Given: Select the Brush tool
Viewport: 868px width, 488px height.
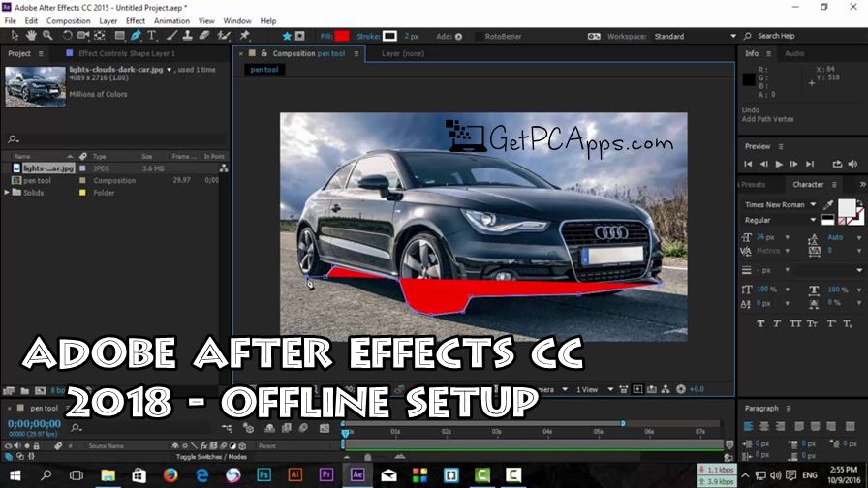Looking at the screenshot, I should click(x=171, y=36).
